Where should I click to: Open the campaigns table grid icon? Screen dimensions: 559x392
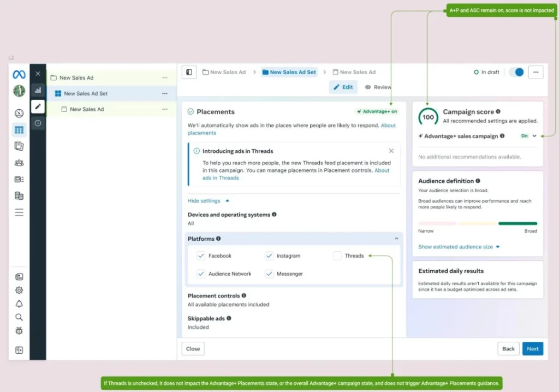(x=19, y=130)
